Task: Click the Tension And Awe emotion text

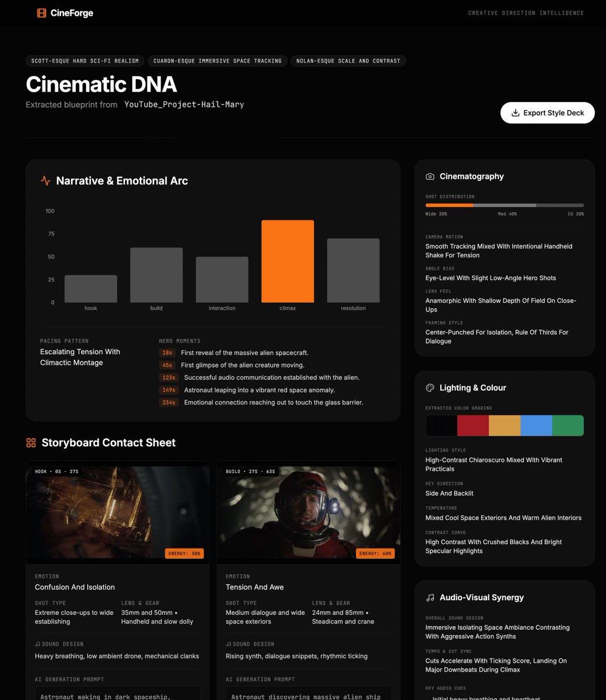Action: (255, 587)
